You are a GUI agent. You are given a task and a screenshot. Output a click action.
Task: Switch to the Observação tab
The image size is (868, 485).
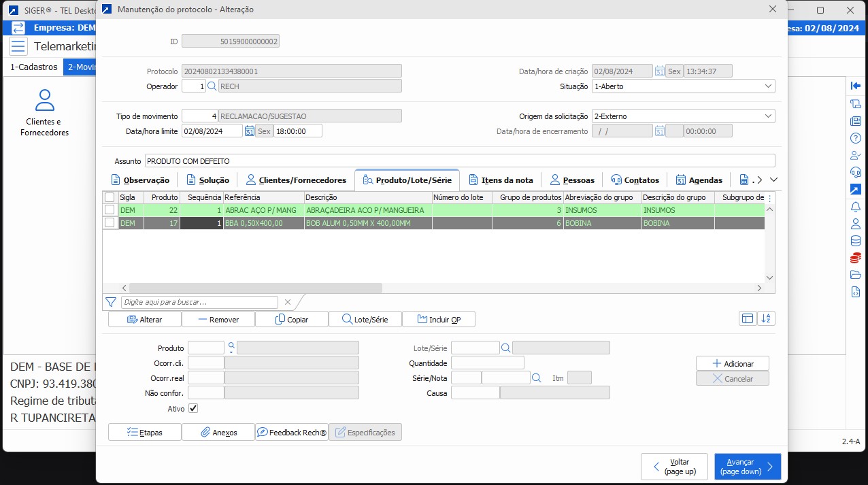click(140, 180)
